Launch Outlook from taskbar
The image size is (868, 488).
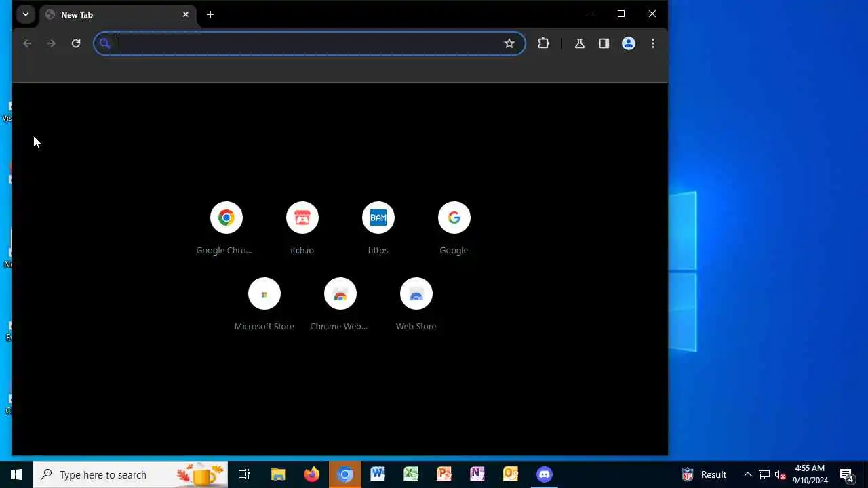click(x=511, y=474)
